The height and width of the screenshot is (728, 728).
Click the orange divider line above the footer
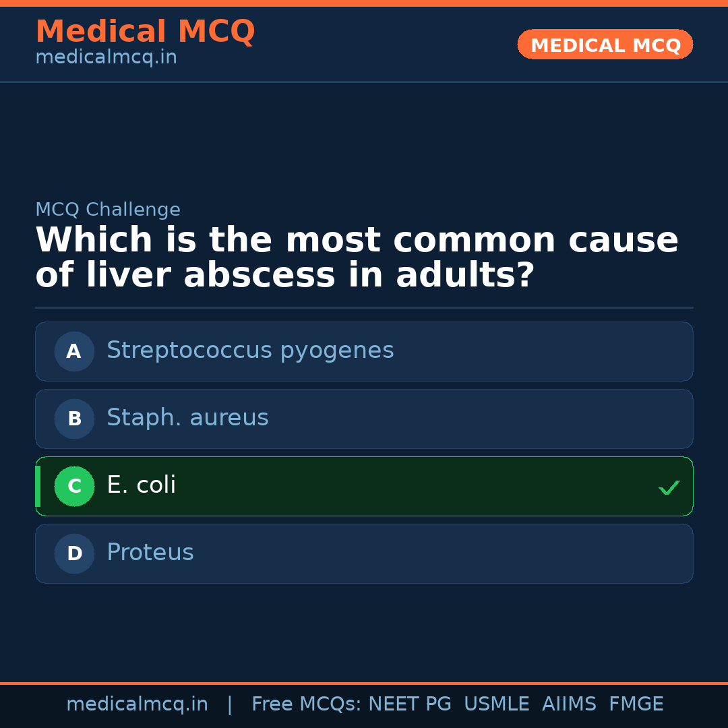[364, 682]
